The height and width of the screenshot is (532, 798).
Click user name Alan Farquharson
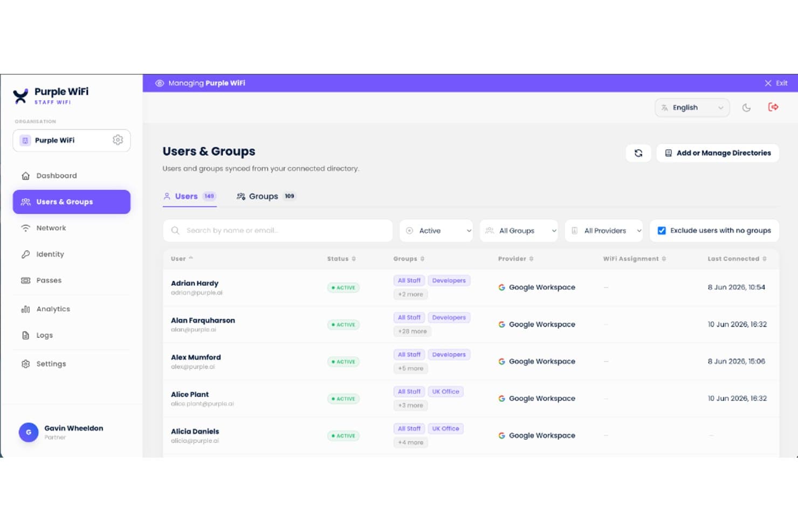(203, 320)
